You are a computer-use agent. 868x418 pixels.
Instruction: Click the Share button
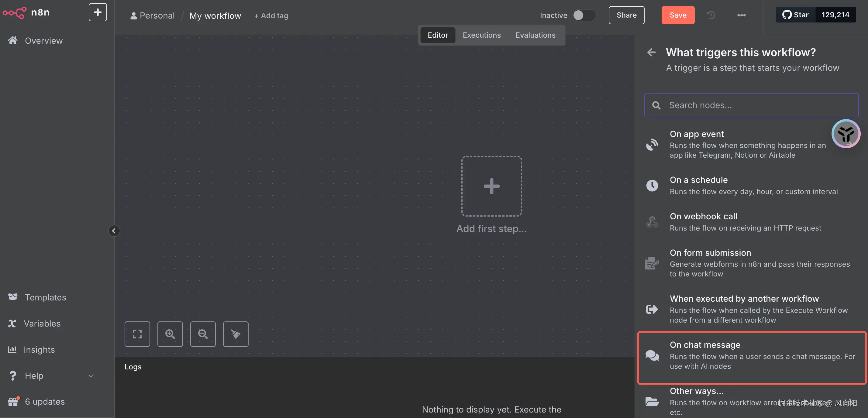coord(626,15)
